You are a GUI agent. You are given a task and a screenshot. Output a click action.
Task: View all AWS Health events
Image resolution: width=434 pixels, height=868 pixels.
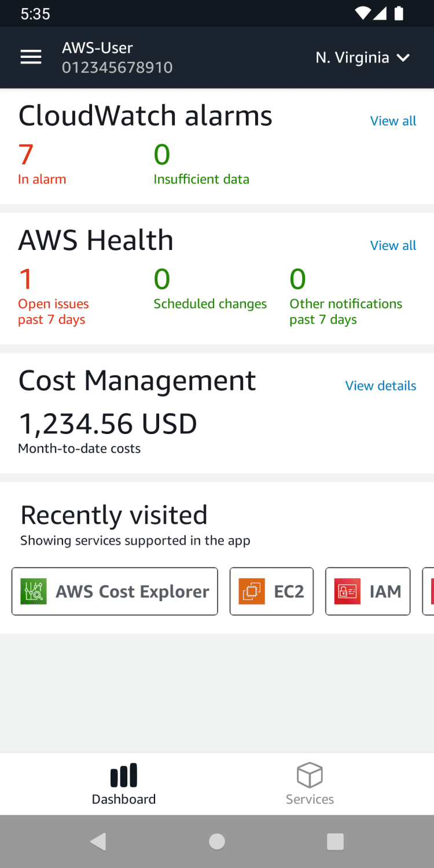pyautogui.click(x=393, y=245)
